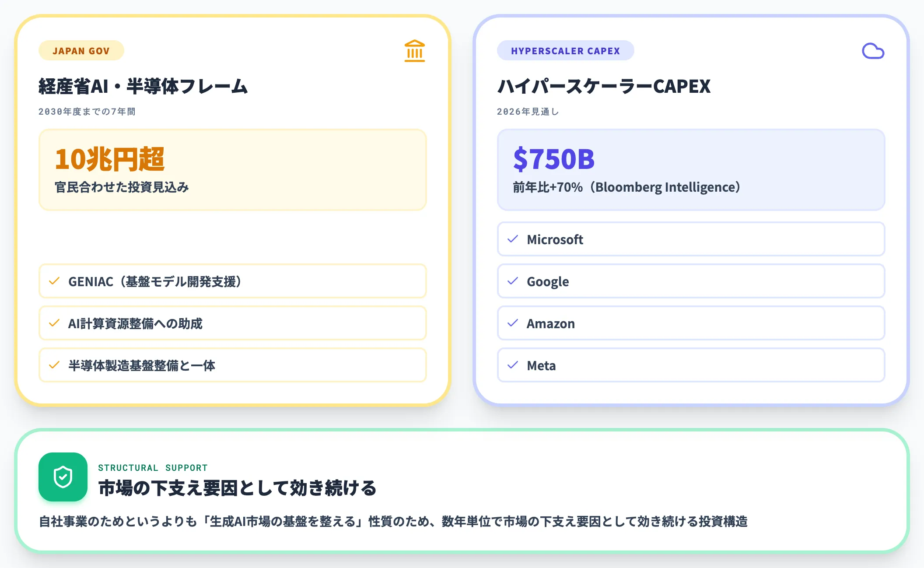Select the Microsoft row

[x=691, y=239]
